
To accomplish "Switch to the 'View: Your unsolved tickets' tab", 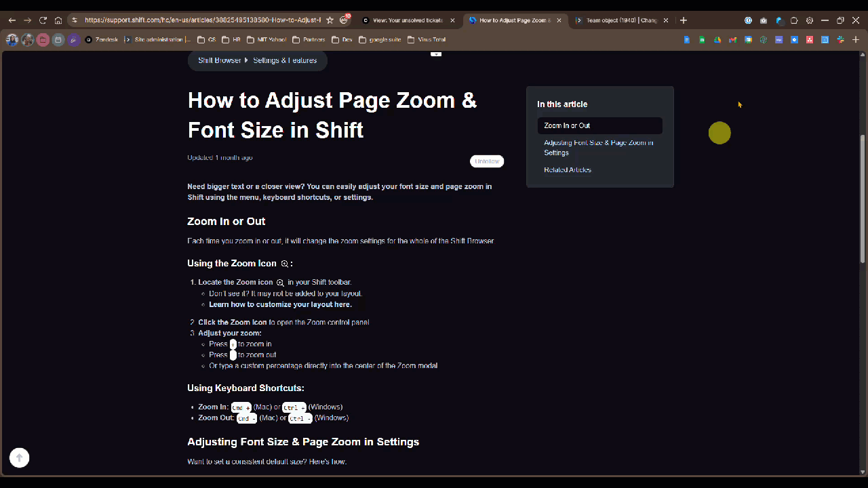I will tap(403, 20).
